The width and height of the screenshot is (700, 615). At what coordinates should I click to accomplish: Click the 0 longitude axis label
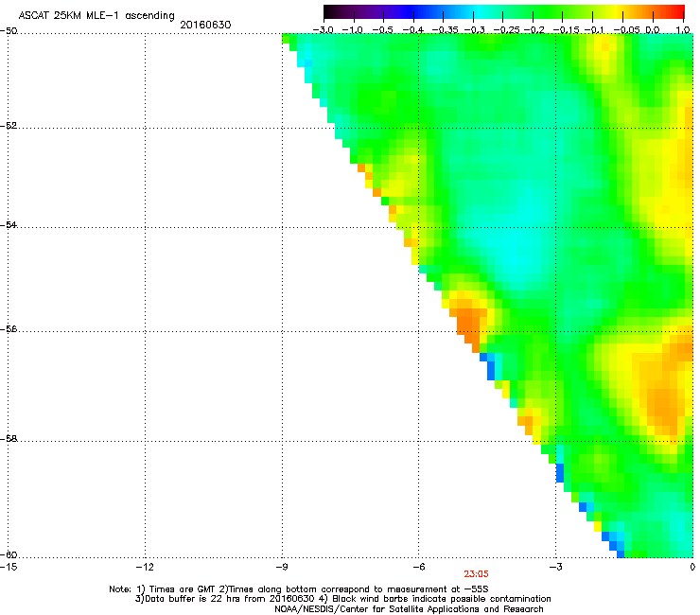692,567
